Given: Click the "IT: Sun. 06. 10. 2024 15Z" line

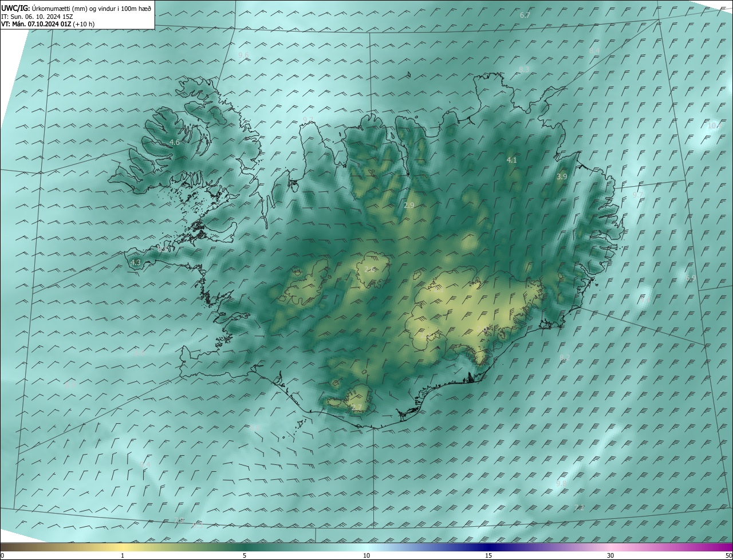Looking at the screenshot, I should (x=37, y=16).
